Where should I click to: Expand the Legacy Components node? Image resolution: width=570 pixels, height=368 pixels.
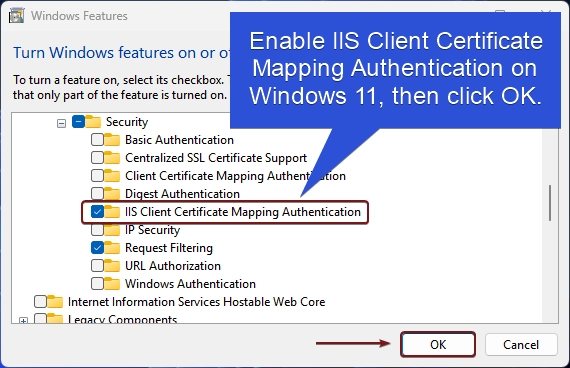pyautogui.click(x=24, y=321)
